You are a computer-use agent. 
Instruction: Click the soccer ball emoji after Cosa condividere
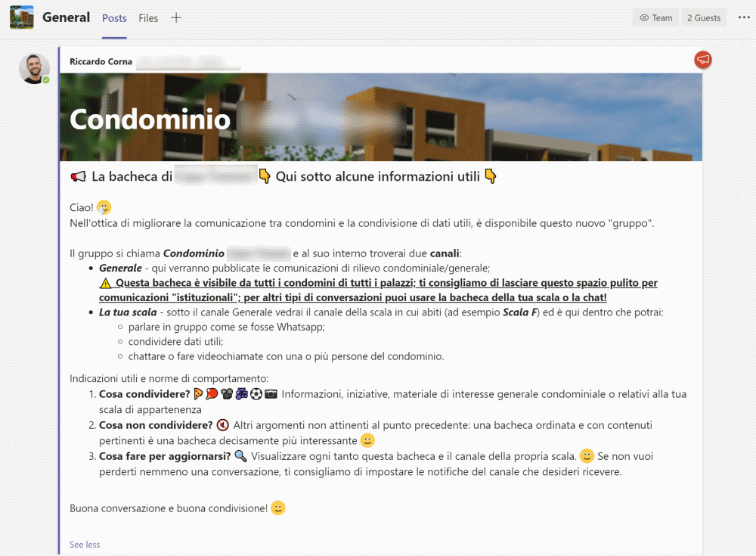click(x=256, y=394)
